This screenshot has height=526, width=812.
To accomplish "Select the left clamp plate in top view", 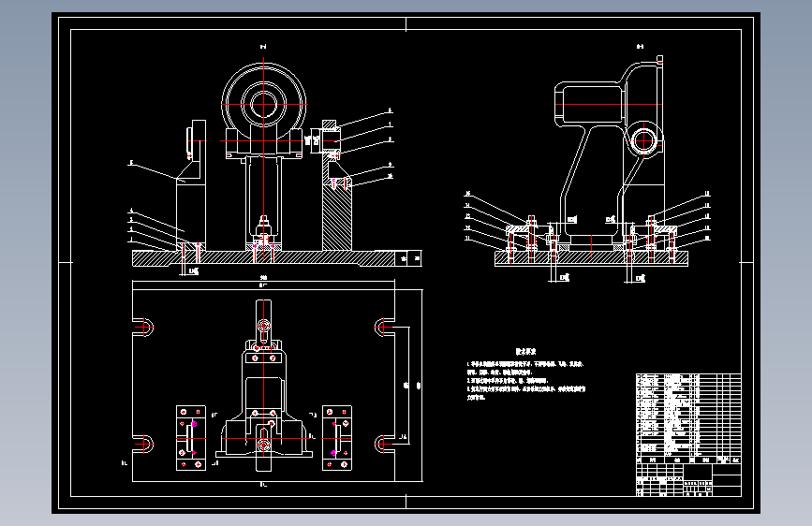I will [190, 438].
